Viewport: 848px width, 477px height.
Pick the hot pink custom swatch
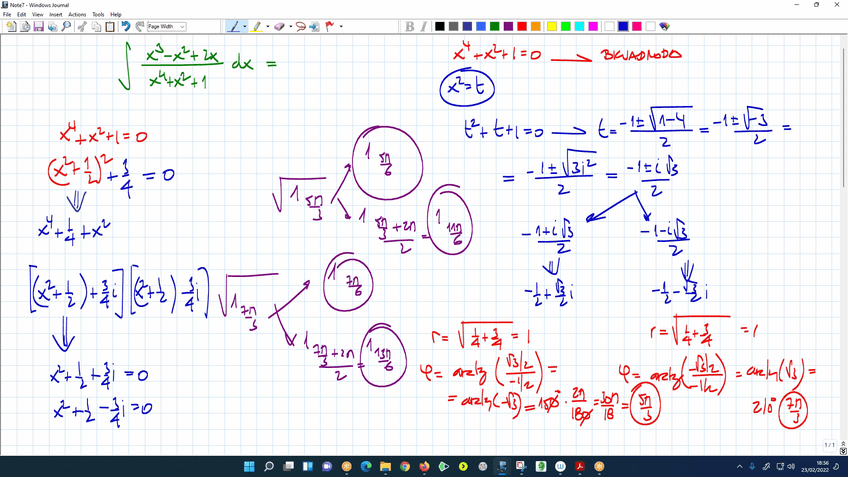[637, 26]
